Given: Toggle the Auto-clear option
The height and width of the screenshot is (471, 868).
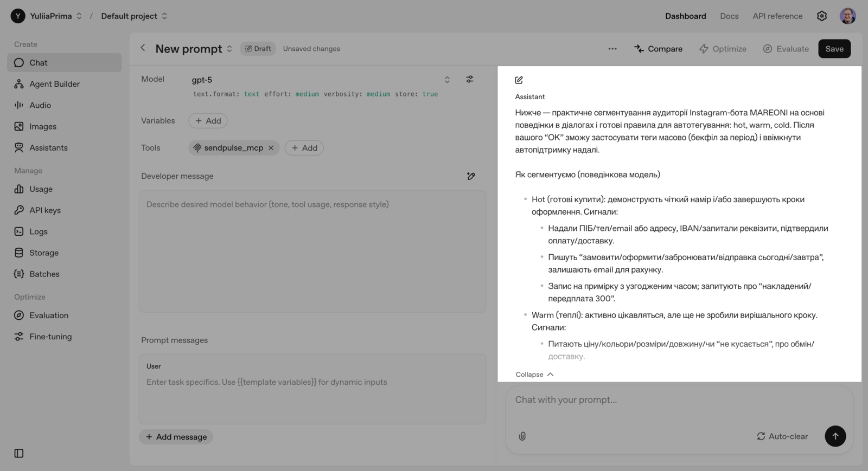Looking at the screenshot, I should (782, 436).
